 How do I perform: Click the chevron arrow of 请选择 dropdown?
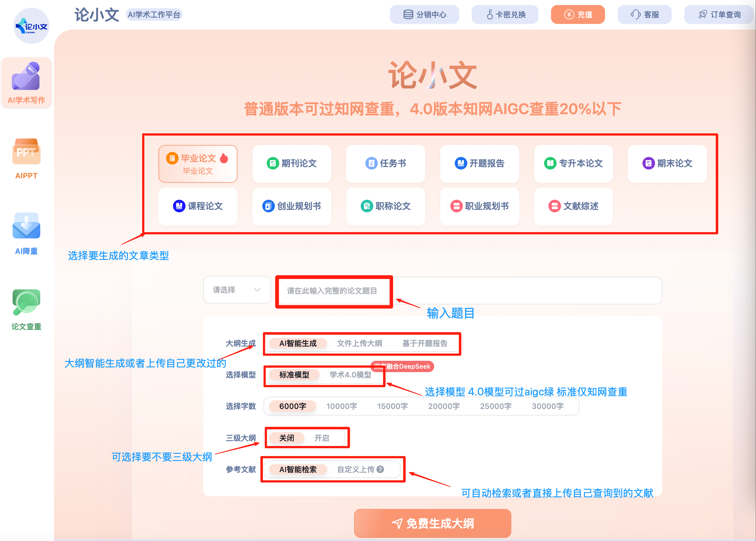point(257,290)
